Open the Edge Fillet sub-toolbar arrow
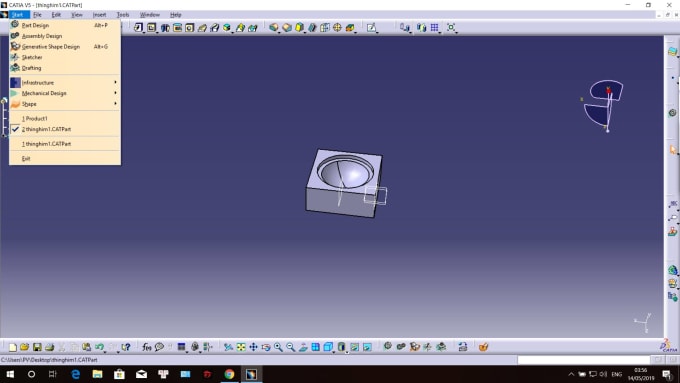The image size is (680, 383). click(x=279, y=32)
